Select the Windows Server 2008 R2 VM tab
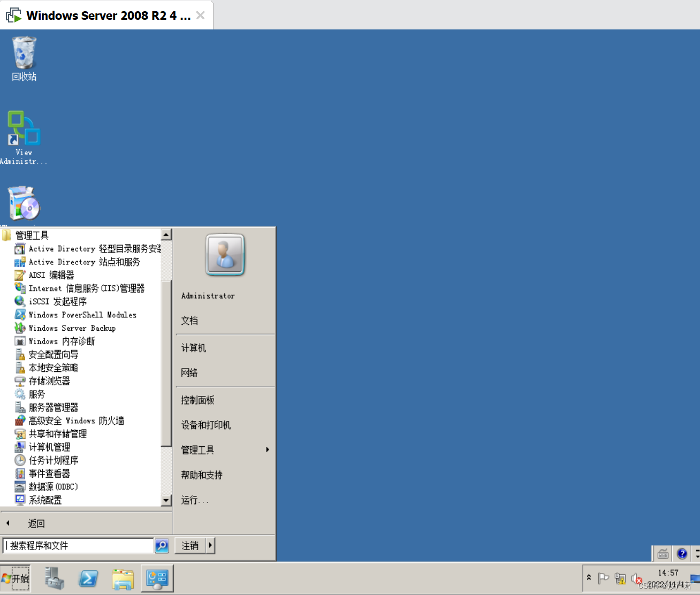 pyautogui.click(x=106, y=15)
